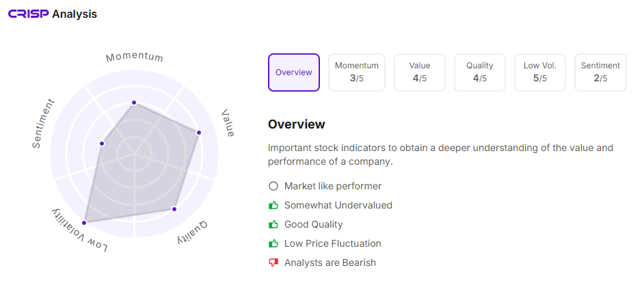Select the Overview tab
This screenshot has width=644, height=283.
(293, 72)
